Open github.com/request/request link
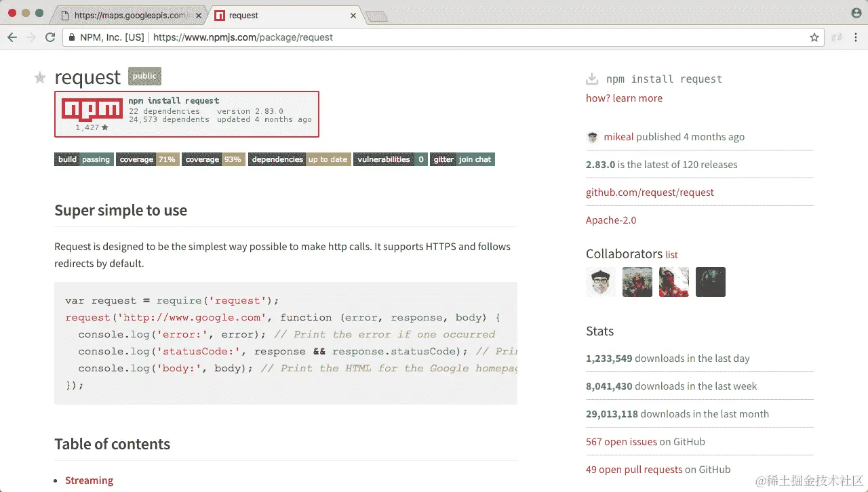This screenshot has width=868, height=492. pos(650,192)
